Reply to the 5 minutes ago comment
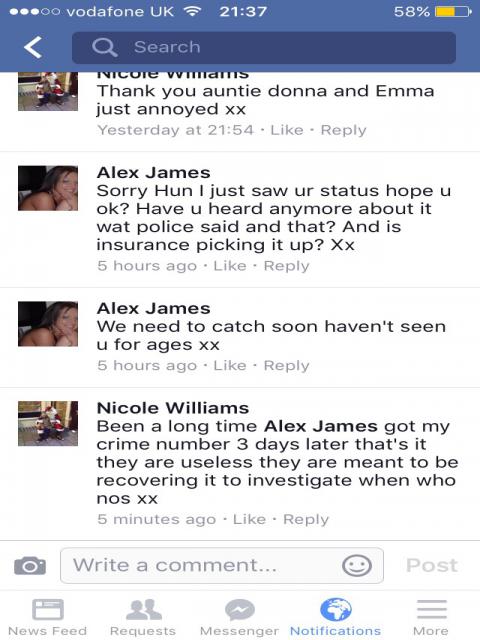This screenshot has width=480, height=640. tap(306, 520)
